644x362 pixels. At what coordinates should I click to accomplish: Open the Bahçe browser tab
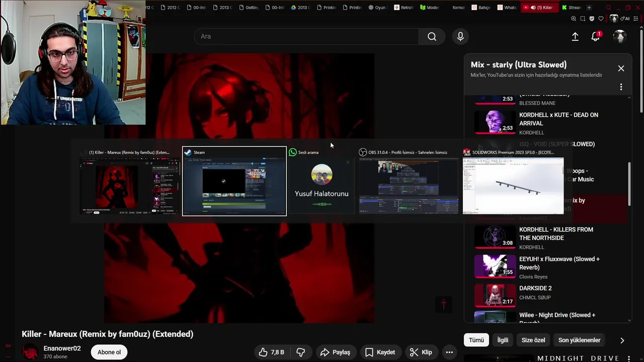point(481,8)
